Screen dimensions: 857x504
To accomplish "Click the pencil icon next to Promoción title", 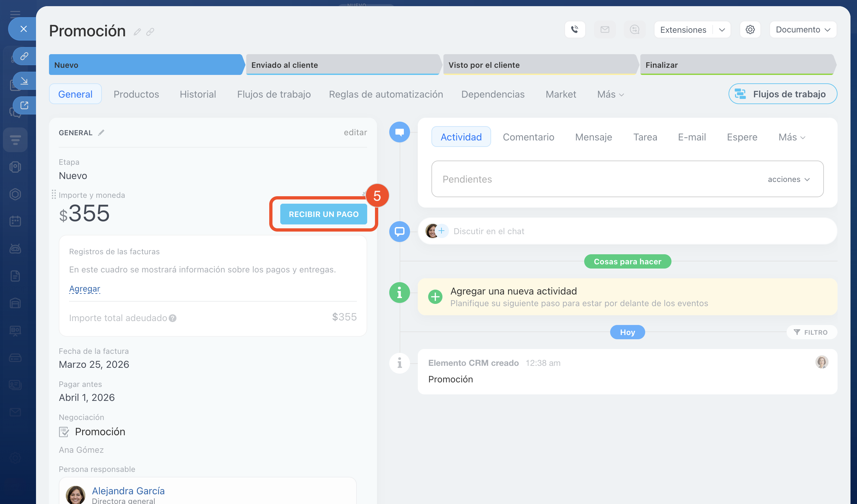I will [x=137, y=32].
